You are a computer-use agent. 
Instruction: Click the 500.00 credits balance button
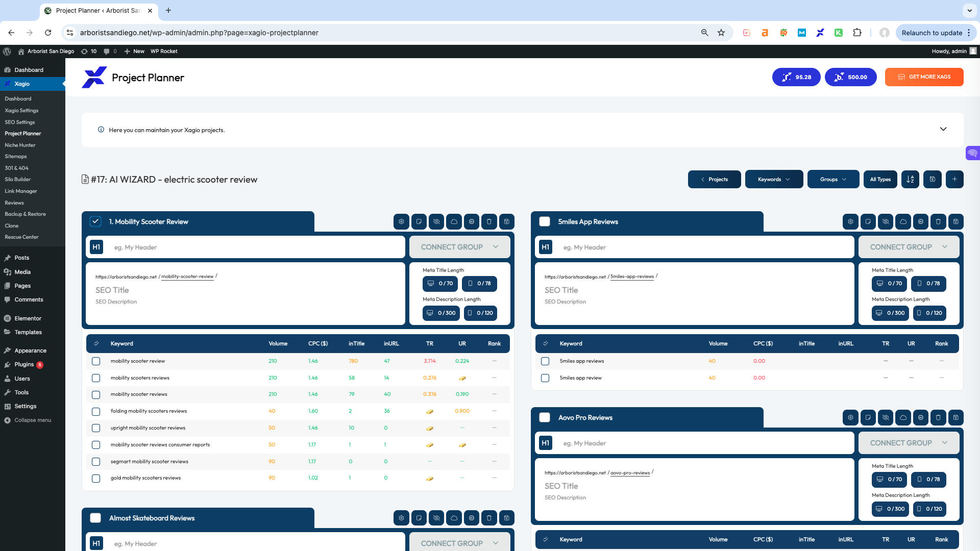pyautogui.click(x=850, y=77)
